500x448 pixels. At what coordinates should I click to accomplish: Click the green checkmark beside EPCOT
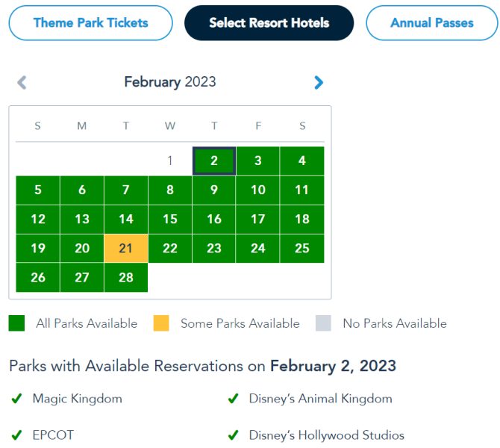[x=16, y=435]
